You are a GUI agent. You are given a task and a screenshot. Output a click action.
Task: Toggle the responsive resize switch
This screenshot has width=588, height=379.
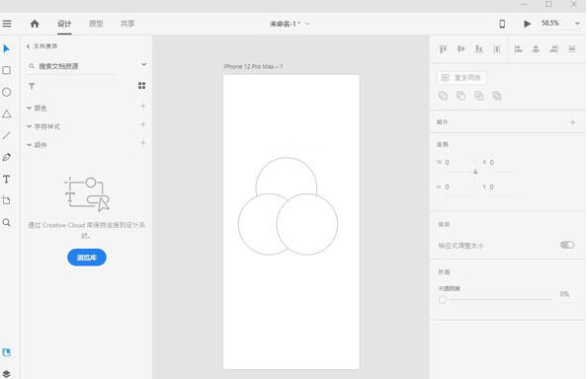(567, 245)
